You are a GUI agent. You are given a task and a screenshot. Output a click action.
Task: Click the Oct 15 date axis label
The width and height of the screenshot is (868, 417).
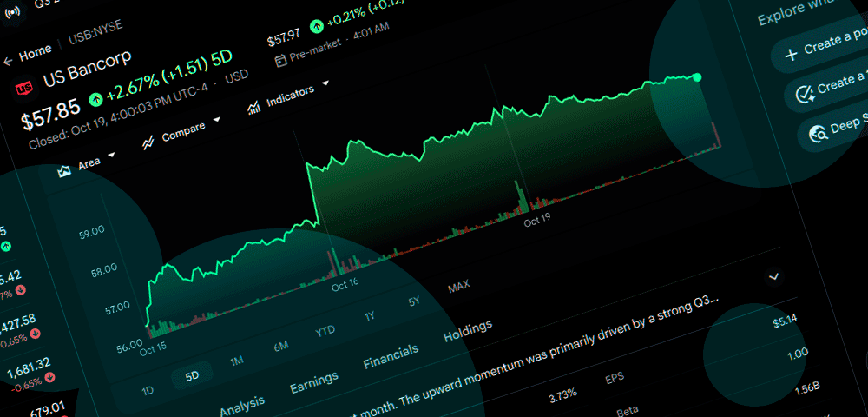pyautogui.click(x=154, y=349)
